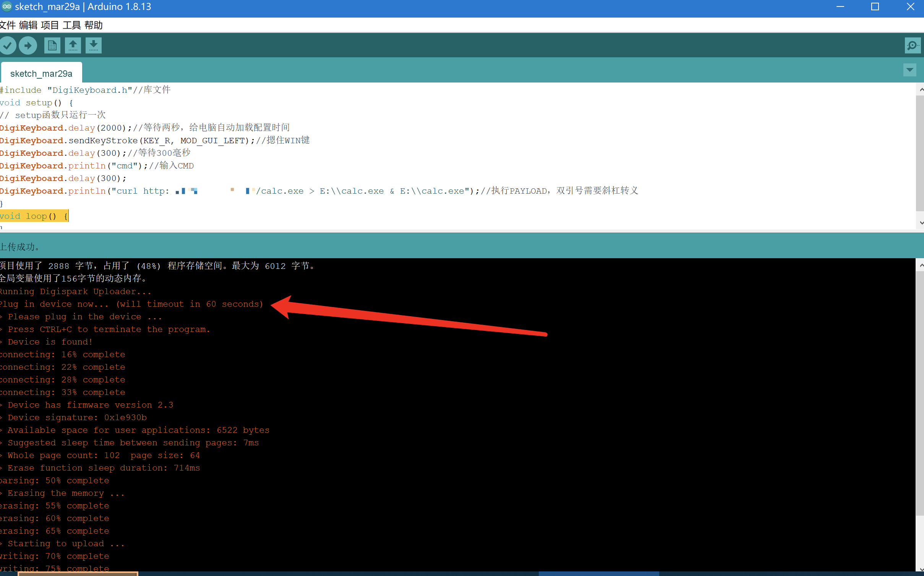
Task: Click the curl http calc.exe code line
Action: tap(319, 191)
